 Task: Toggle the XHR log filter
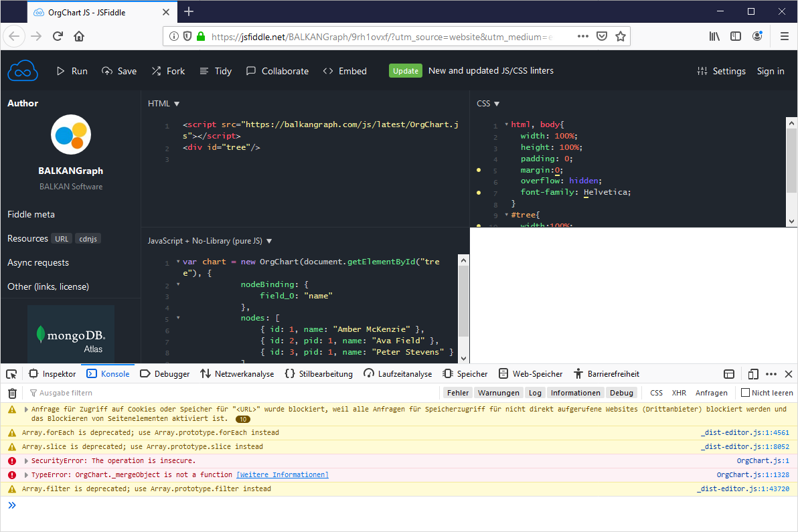pyautogui.click(x=679, y=393)
